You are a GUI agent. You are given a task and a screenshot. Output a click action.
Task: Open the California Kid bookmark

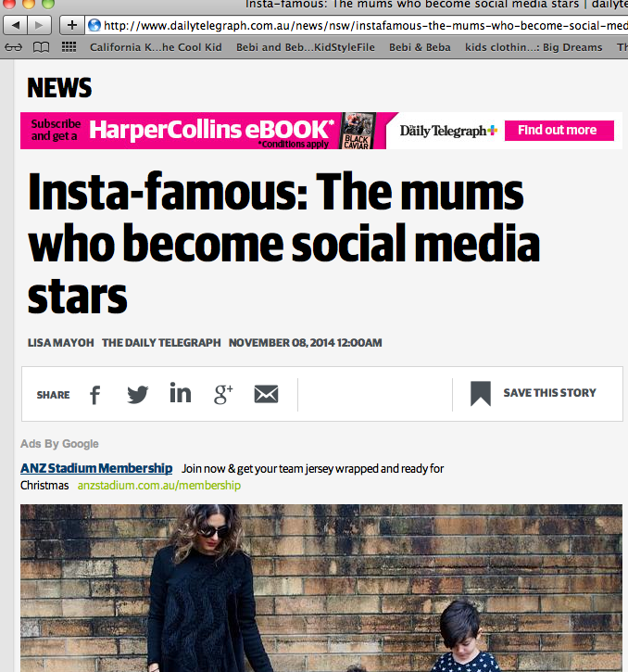[156, 47]
